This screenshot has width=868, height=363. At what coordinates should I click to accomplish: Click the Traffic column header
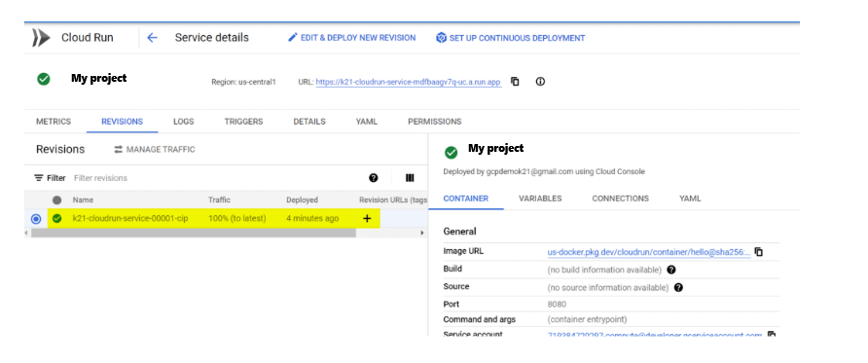[219, 200]
